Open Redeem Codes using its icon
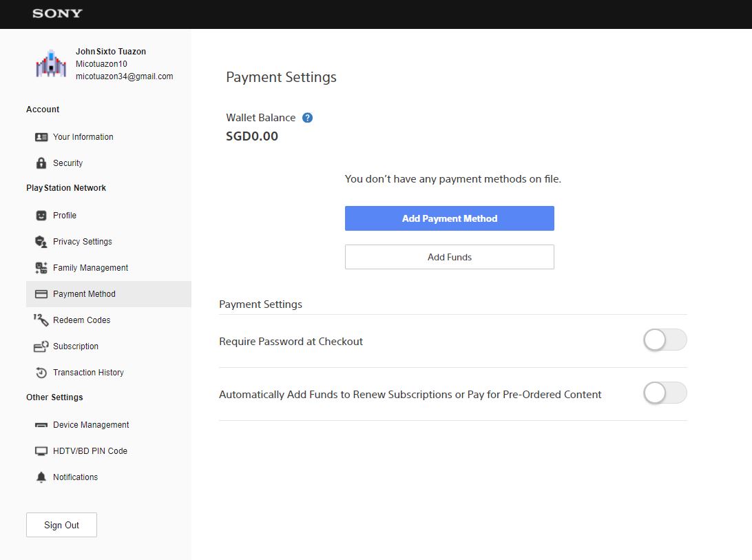 (x=41, y=320)
